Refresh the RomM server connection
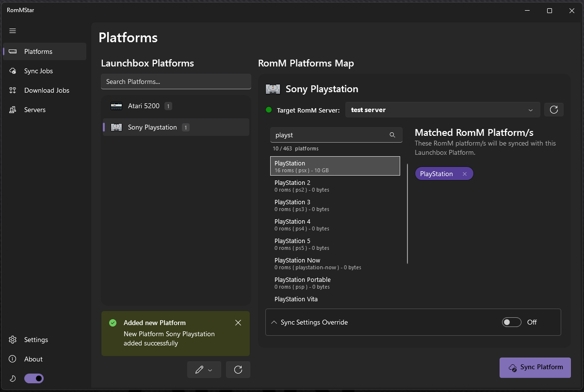The image size is (584, 392). click(x=554, y=110)
